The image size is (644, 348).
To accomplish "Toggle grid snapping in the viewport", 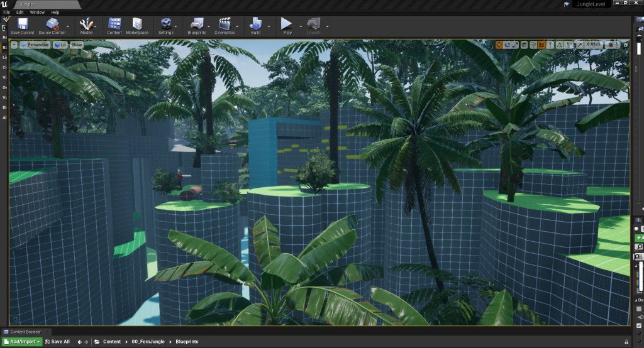I will point(541,45).
